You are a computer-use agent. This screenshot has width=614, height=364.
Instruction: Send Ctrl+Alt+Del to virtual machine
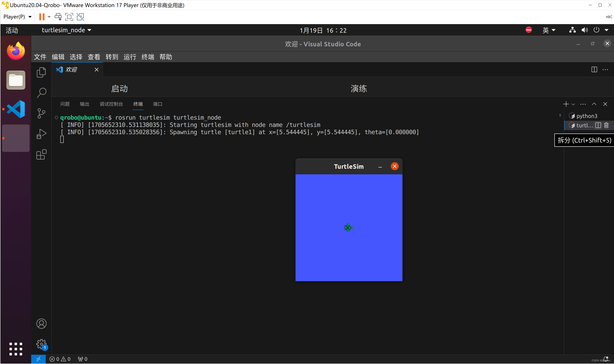click(x=58, y=17)
